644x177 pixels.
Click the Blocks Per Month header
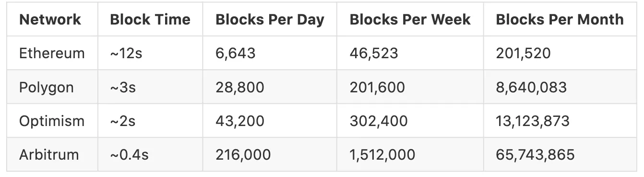point(560,20)
